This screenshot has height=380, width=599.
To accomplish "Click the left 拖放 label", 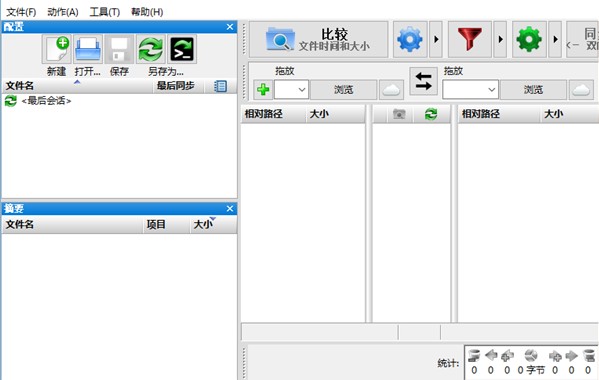I will (285, 71).
